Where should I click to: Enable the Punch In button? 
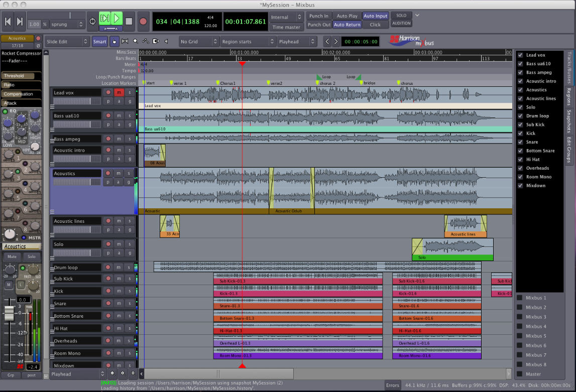pyautogui.click(x=319, y=16)
